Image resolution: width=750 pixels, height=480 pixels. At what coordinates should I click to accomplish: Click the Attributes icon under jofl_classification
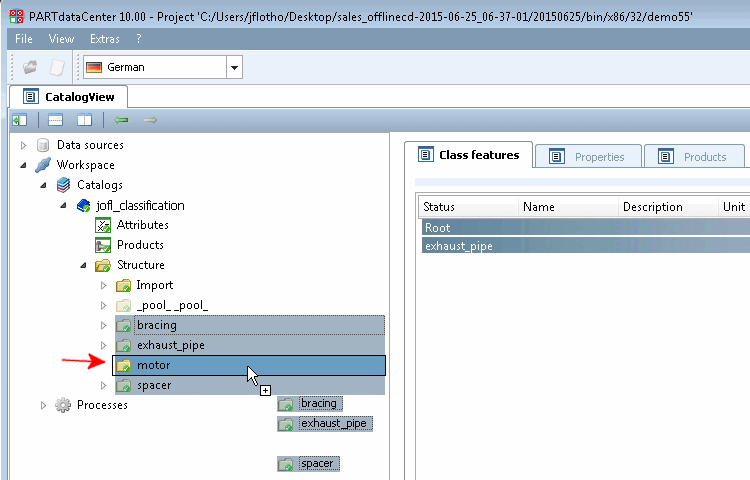click(103, 225)
